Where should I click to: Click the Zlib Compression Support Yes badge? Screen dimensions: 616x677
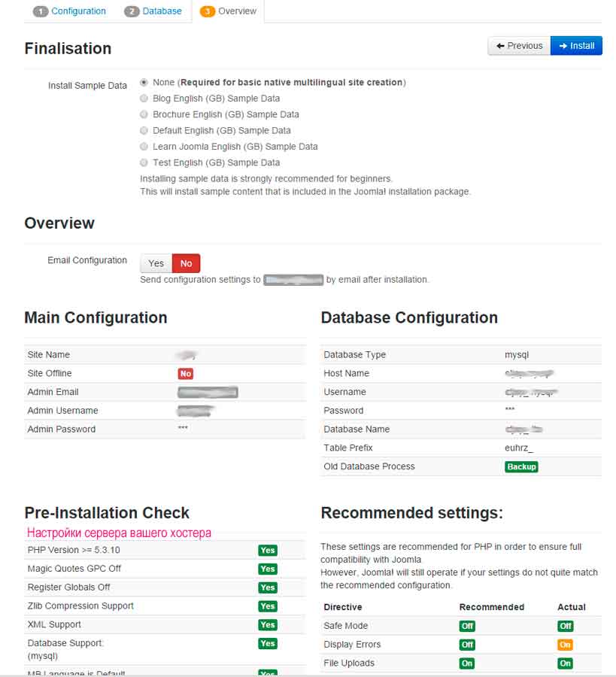[267, 606]
